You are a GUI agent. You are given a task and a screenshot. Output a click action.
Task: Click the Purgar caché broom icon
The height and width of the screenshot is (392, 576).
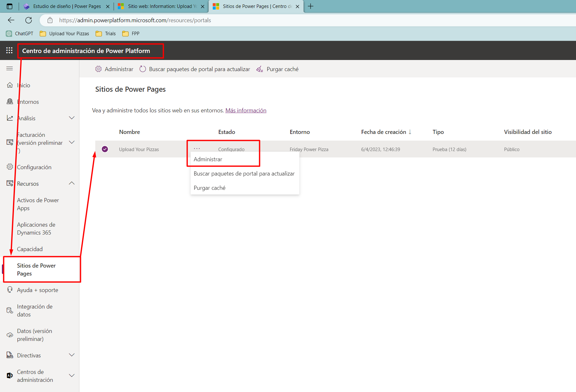coord(260,69)
